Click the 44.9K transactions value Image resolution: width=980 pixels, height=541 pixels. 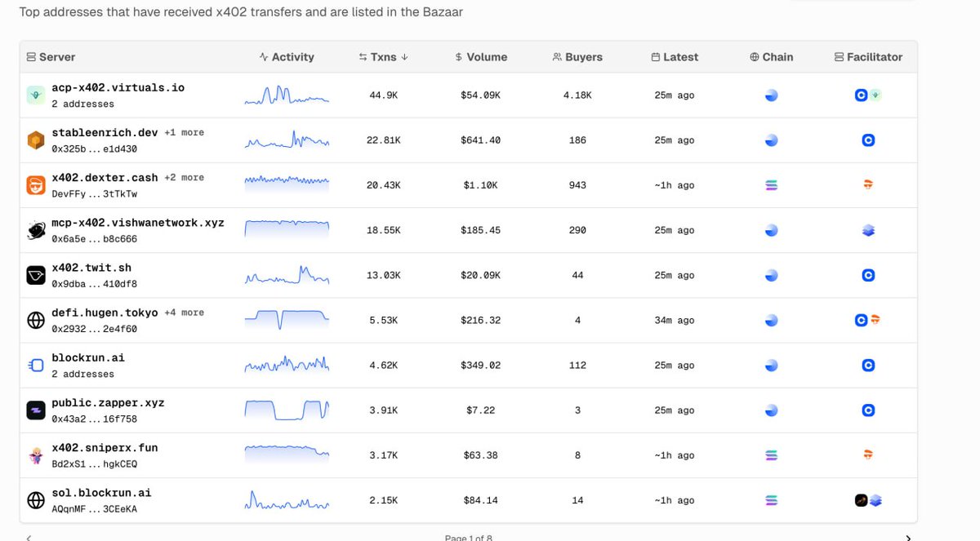point(383,95)
